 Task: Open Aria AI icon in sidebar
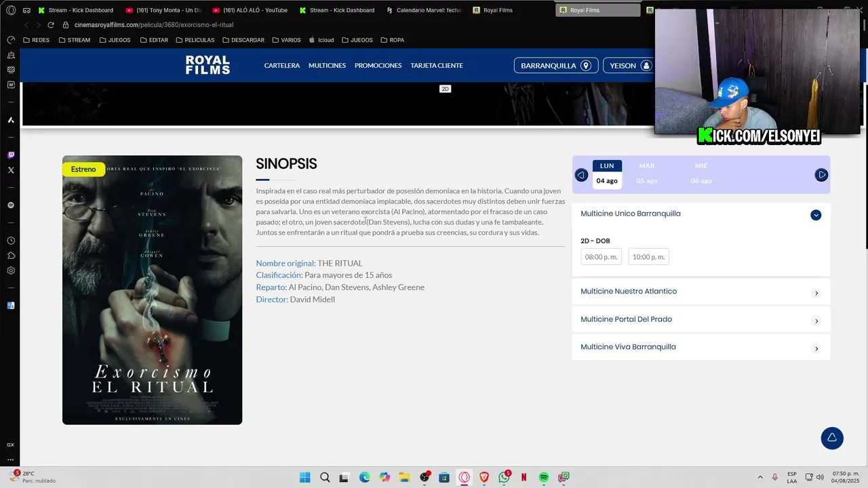click(x=11, y=120)
